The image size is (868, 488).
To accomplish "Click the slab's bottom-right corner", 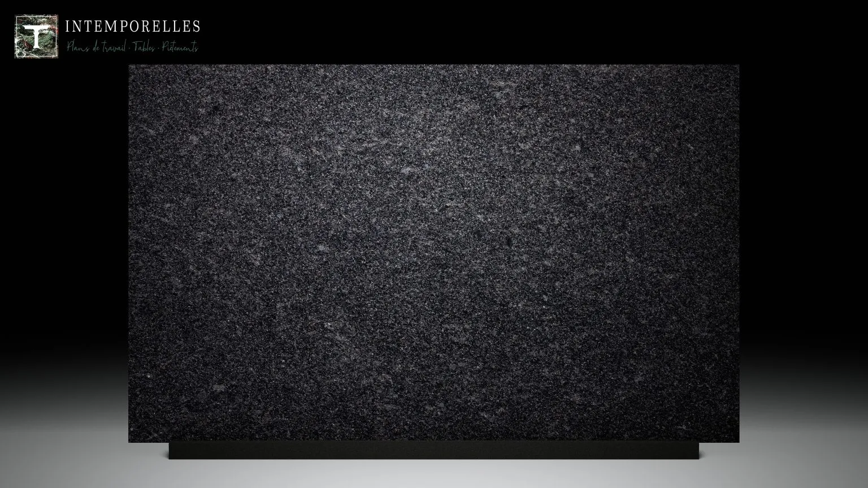I will tap(737, 441).
